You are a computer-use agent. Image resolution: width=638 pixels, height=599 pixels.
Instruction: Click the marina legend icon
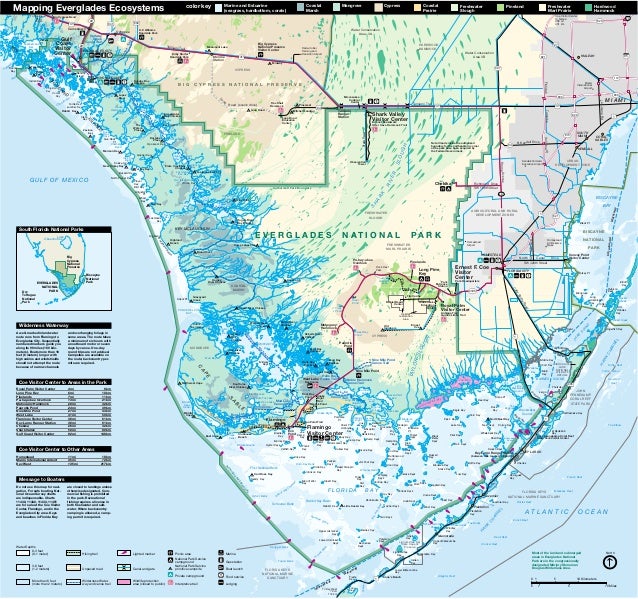(x=221, y=553)
